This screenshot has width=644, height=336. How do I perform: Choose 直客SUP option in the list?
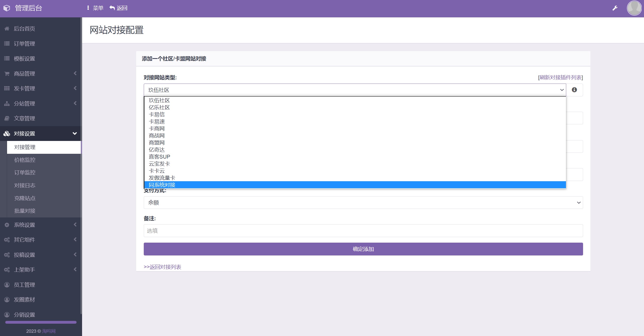159,157
